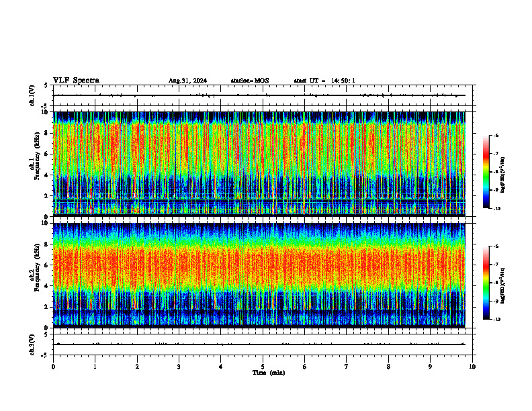Click the "-10" label on ch.1 color bar

(x=496, y=208)
